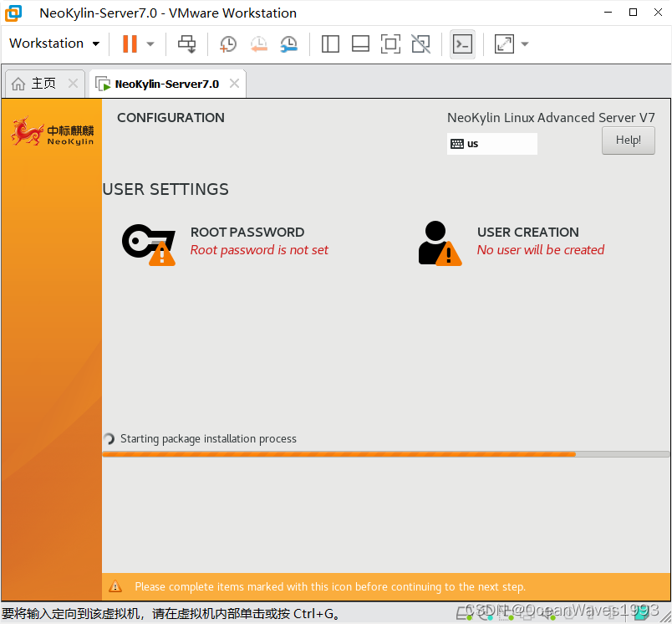Expand the stretch display dropdown arrow

click(525, 43)
